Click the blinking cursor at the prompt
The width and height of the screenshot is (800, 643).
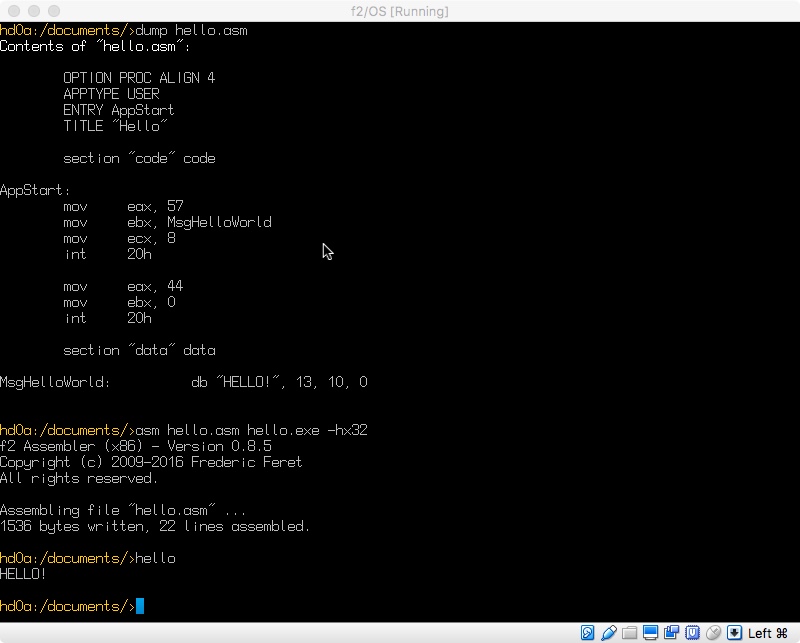point(140,606)
